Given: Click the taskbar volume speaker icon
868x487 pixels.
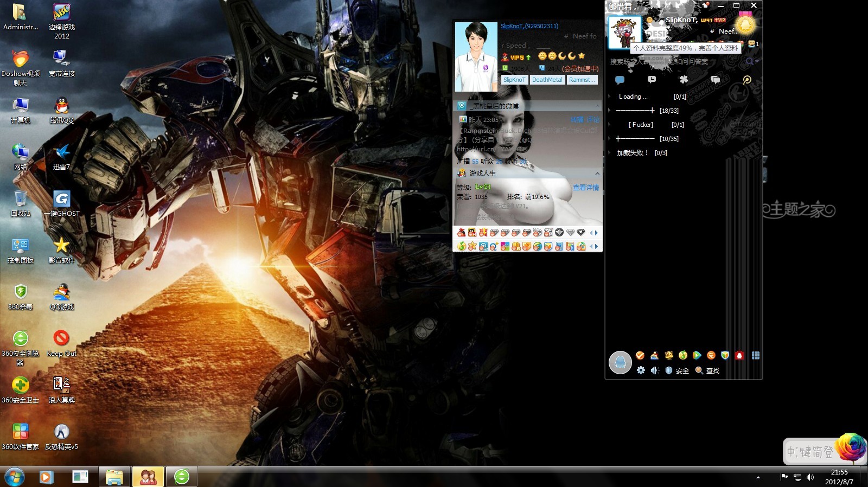Looking at the screenshot, I should (x=810, y=477).
